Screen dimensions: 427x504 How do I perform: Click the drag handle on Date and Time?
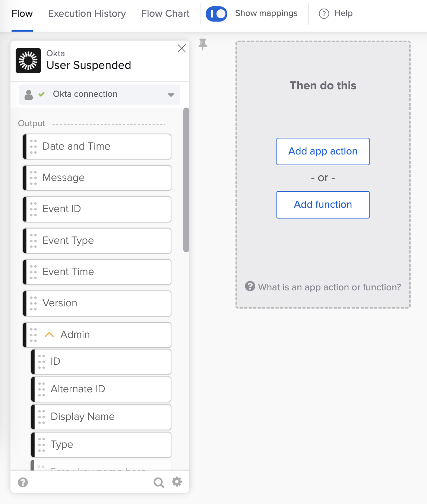tap(34, 147)
